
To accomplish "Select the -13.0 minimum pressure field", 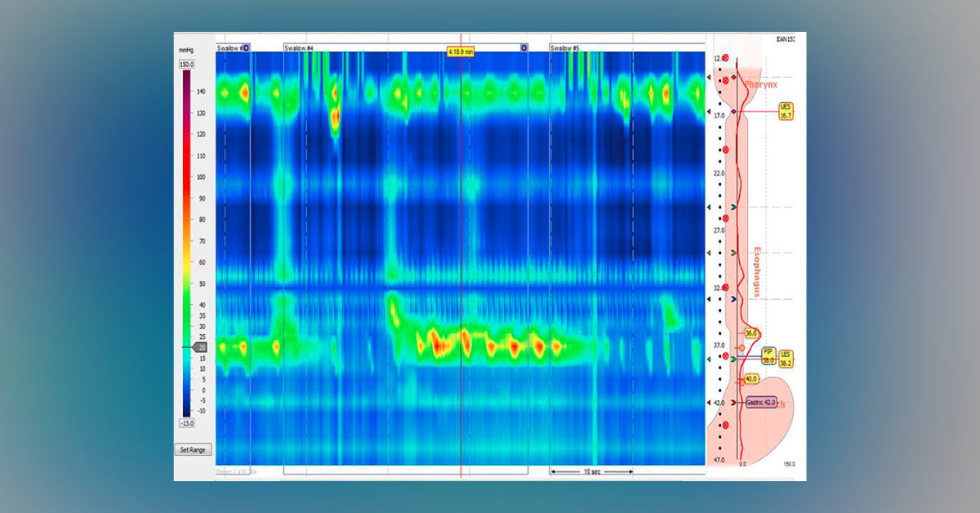I will click(186, 423).
